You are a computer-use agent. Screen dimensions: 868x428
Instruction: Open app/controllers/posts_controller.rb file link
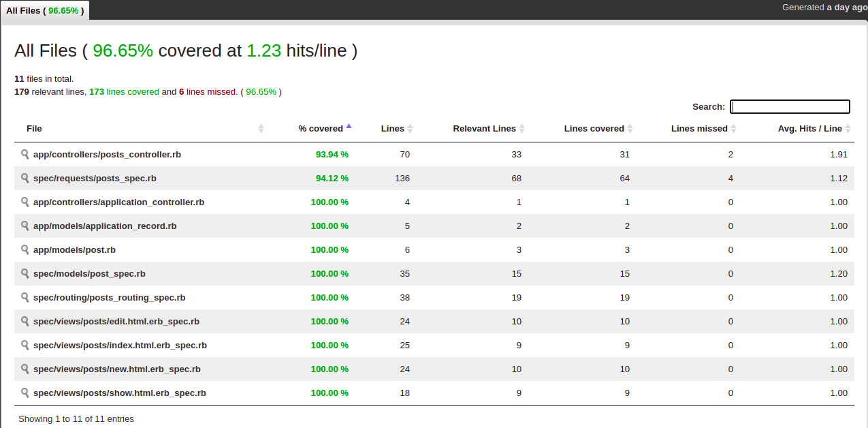tap(107, 155)
